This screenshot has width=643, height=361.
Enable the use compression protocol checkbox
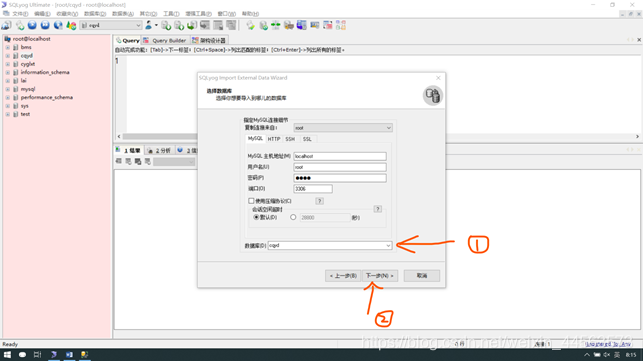(x=251, y=201)
